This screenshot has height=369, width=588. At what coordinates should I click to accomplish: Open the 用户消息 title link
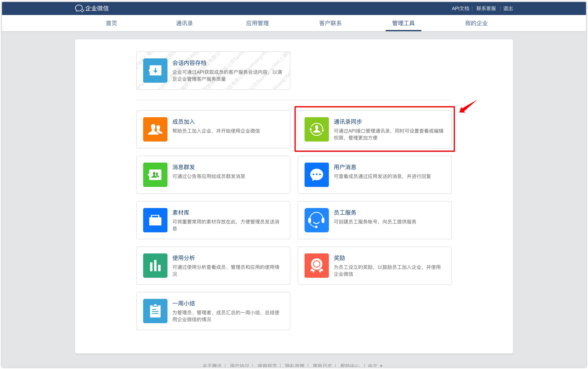pos(345,167)
